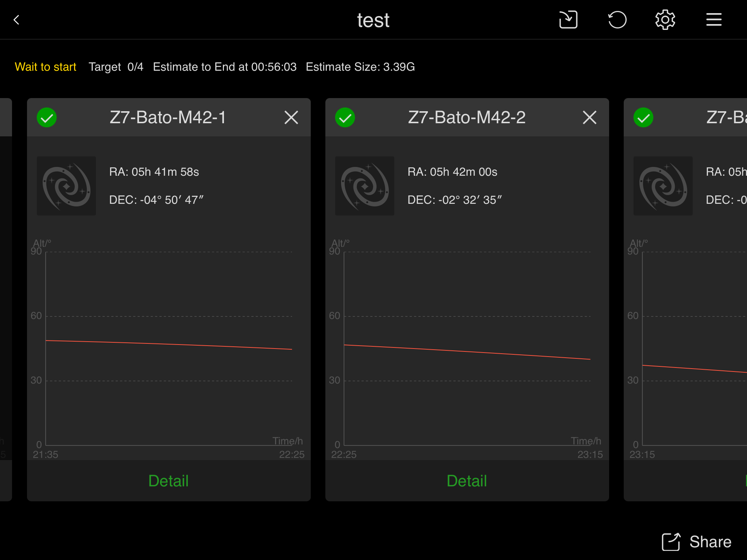Screen dimensions: 747x560
Task: Tap the Z7-Bato-M42-2 title
Action: (x=467, y=117)
